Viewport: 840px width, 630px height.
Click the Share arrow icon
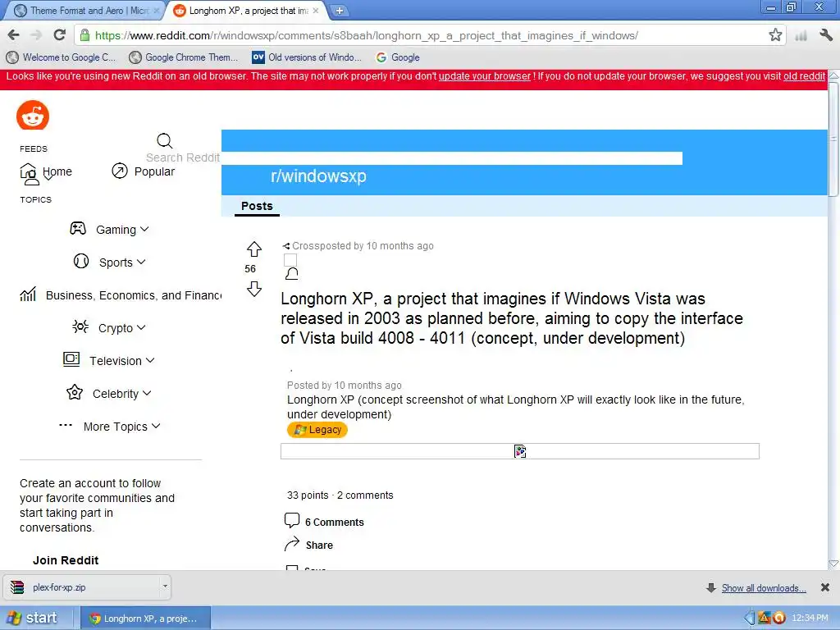pos(292,544)
